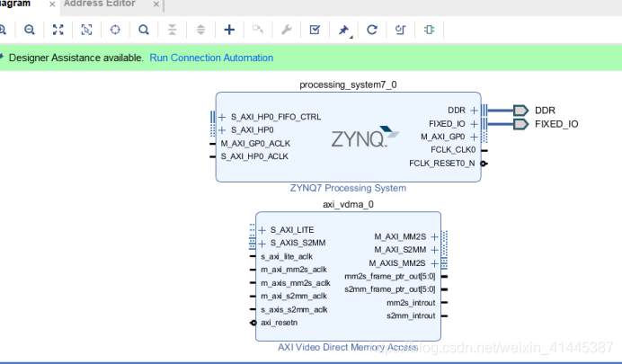622x364 pixels.
Task: Close the Diagram tab
Action: pos(52,4)
